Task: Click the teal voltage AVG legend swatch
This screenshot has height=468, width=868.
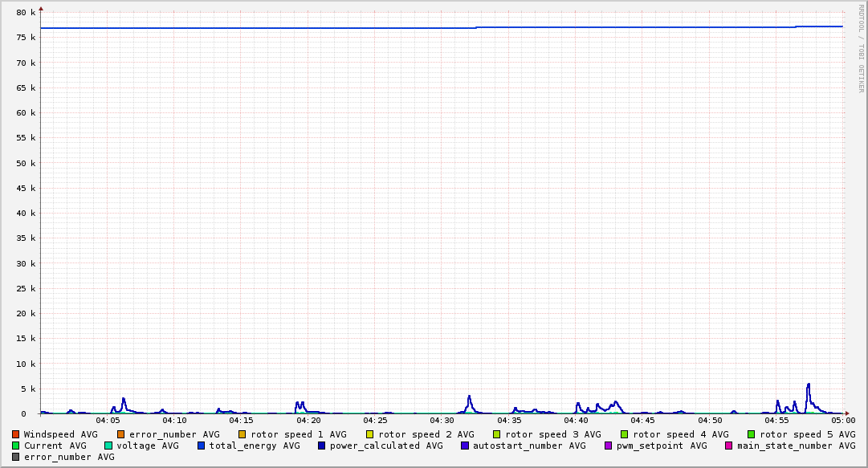Action: coord(108,446)
